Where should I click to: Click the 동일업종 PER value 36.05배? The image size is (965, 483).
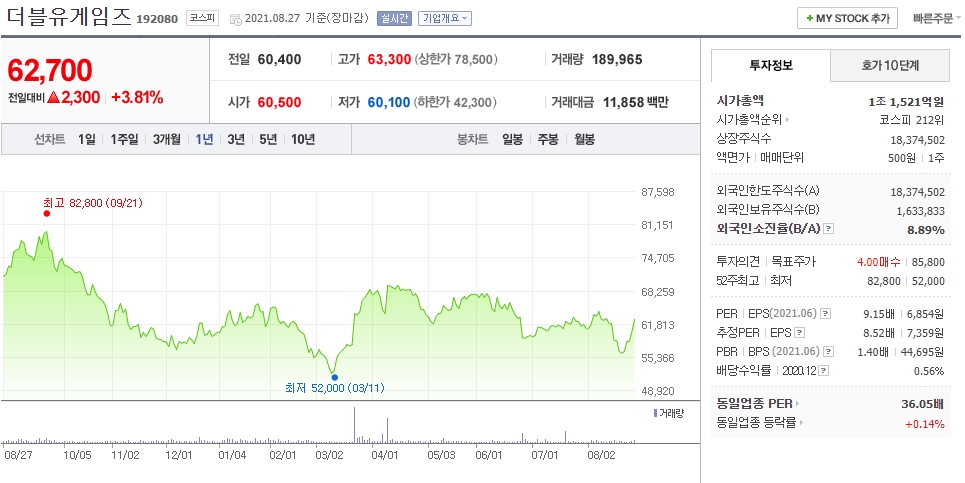(923, 404)
